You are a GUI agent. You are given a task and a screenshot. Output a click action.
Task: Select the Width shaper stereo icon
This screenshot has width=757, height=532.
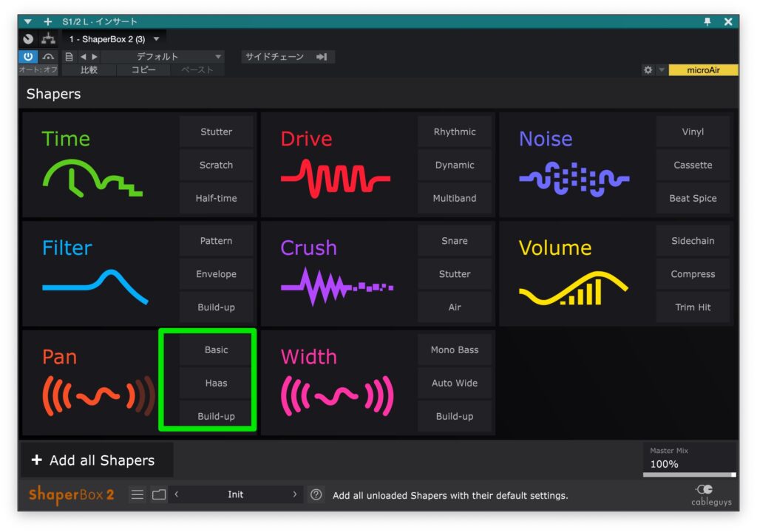(336, 396)
